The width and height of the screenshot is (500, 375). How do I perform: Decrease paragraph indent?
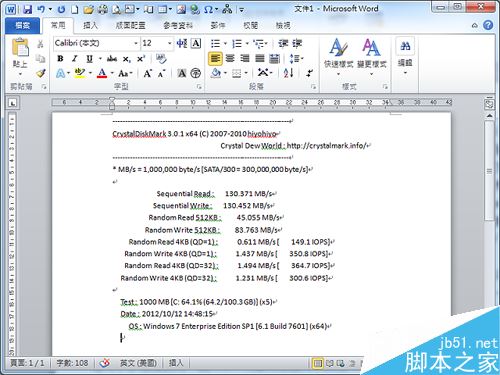click(283, 43)
